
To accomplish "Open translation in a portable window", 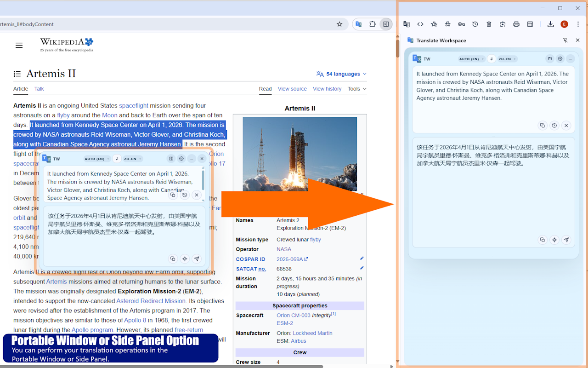I will [x=550, y=59].
